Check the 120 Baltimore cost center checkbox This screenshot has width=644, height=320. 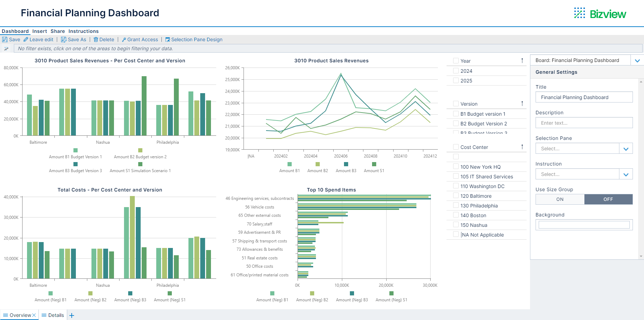(x=456, y=196)
